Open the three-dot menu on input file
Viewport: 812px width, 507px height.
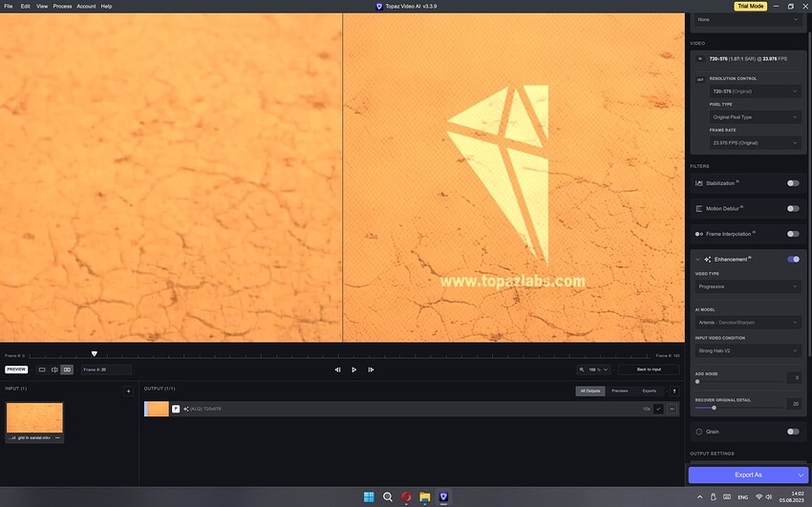(57, 437)
